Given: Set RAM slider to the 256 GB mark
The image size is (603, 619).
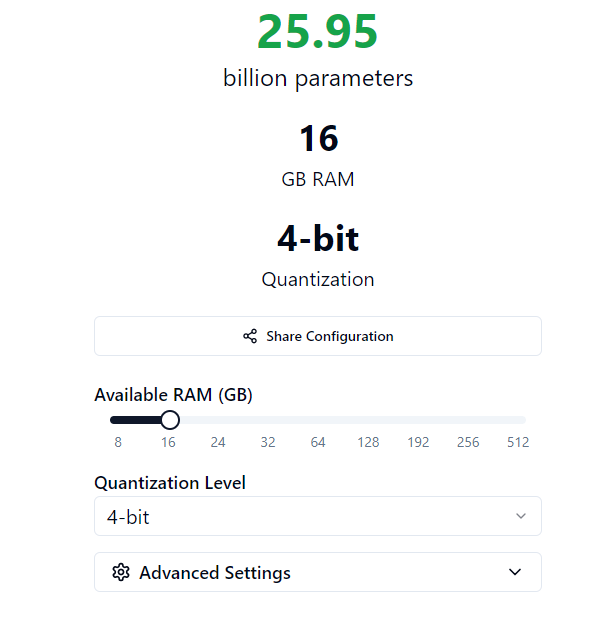Looking at the screenshot, I should 468,420.
